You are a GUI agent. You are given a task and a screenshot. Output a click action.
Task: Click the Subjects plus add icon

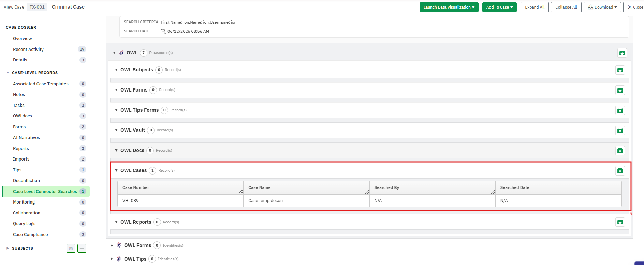point(82,248)
